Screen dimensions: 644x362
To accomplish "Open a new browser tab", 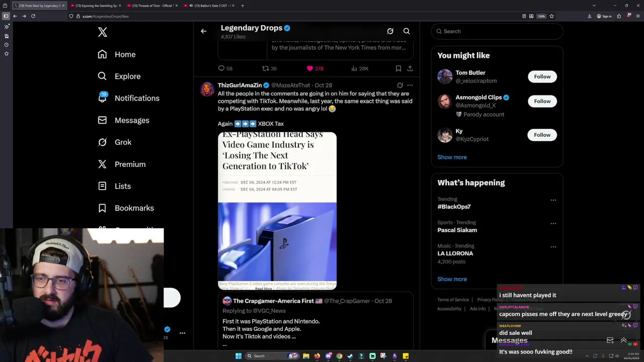I will click(243, 6).
